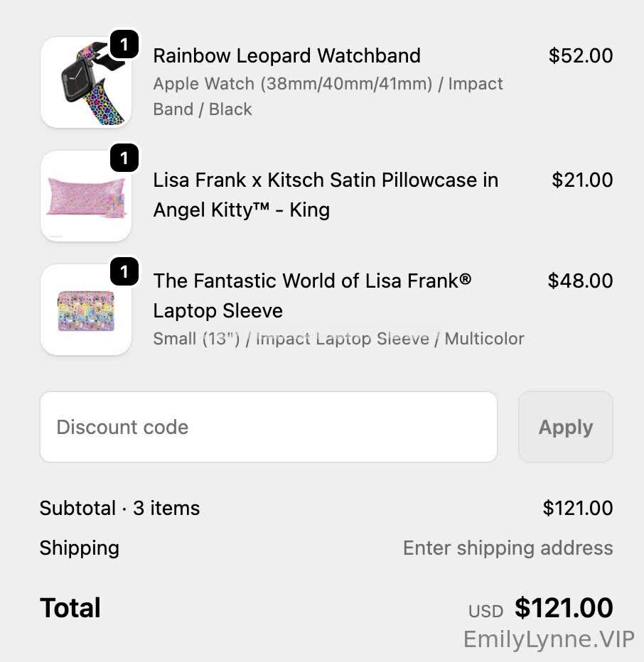Select the Rainbow Leopard Watchband title
The width and height of the screenshot is (644, 662).
click(286, 55)
